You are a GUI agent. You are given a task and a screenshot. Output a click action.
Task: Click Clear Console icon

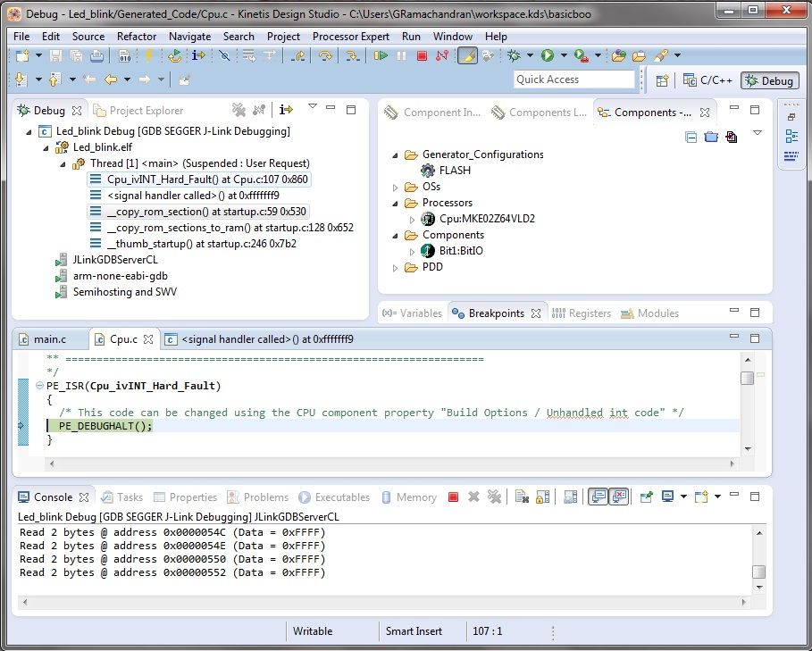click(522, 497)
